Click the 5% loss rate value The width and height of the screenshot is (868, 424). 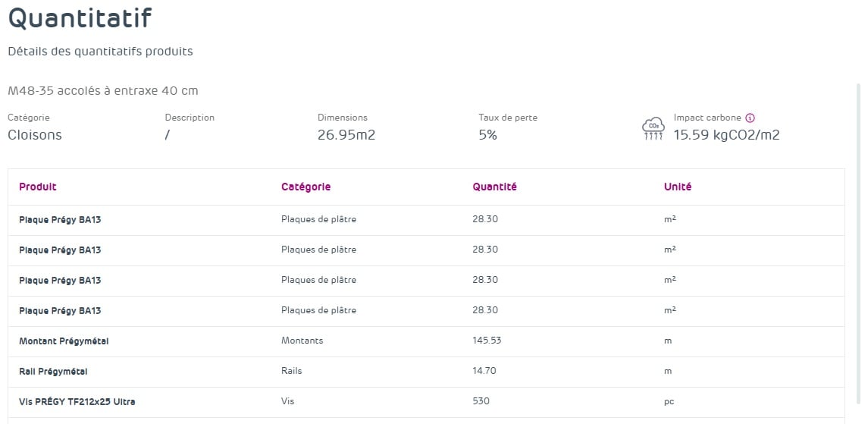click(x=487, y=135)
